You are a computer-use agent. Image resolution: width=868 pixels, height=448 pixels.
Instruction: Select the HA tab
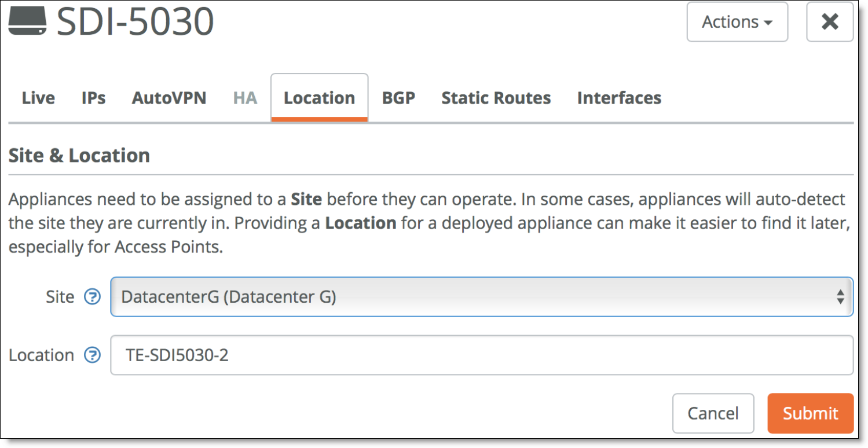[x=245, y=98]
